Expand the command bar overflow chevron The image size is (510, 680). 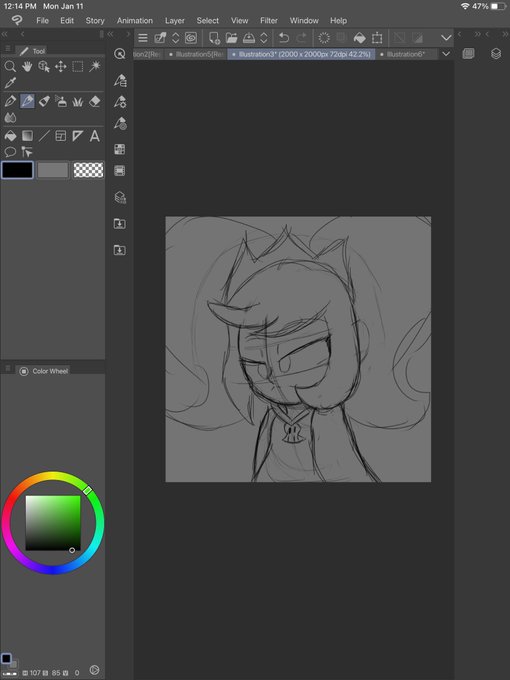(x=446, y=38)
